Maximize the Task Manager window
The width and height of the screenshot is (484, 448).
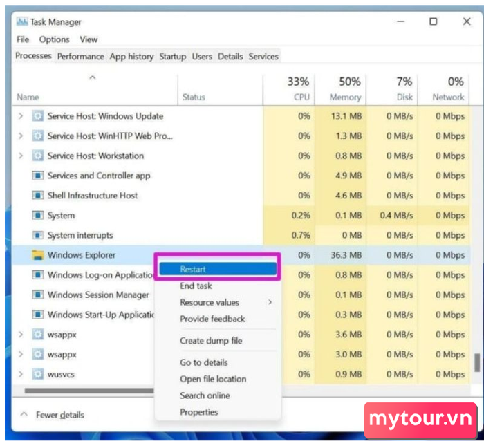coord(434,21)
